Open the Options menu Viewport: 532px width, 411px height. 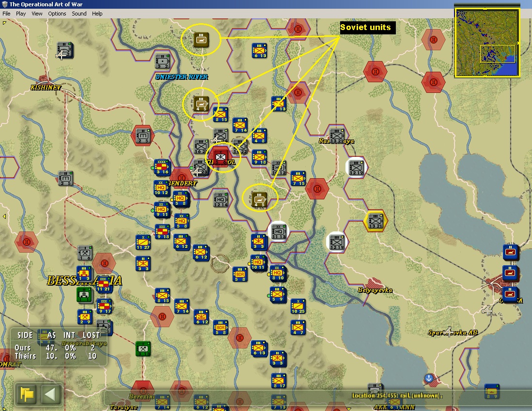click(x=57, y=14)
